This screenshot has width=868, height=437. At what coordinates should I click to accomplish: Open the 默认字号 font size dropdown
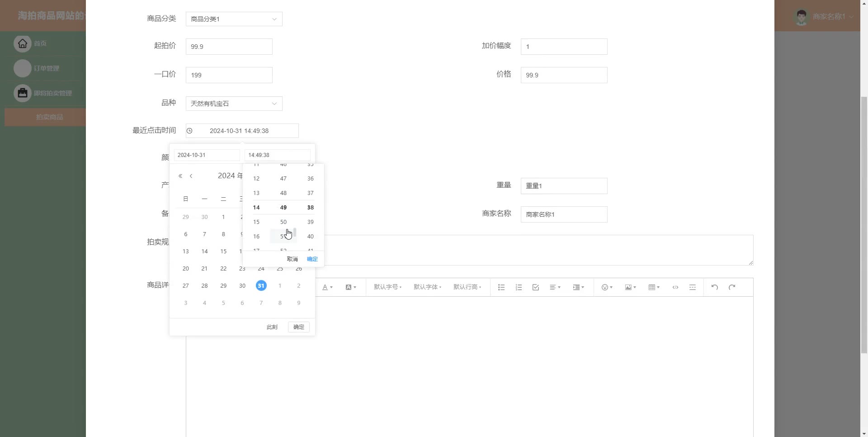tap(387, 287)
